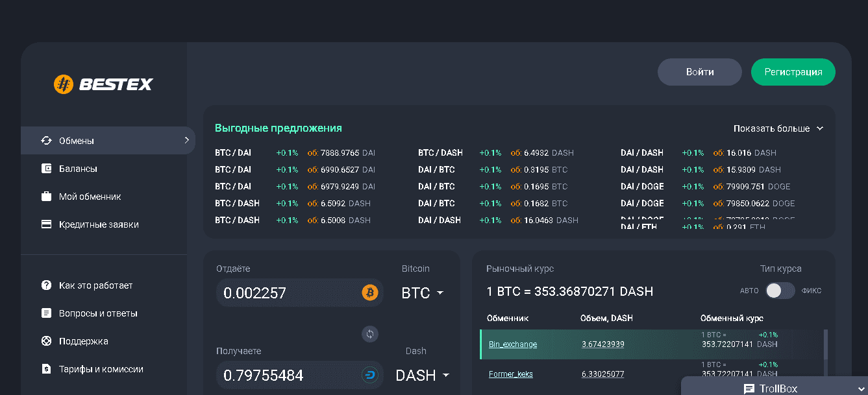This screenshot has width=868, height=395.
Task: Open Как это работает menu item
Action: pyautogui.click(x=95, y=285)
